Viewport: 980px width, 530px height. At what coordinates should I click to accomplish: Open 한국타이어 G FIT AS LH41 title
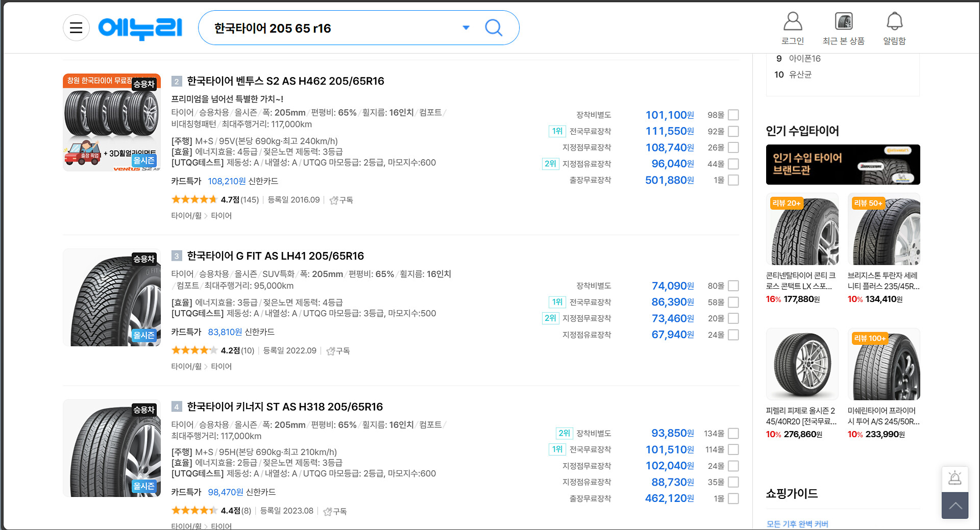276,256
